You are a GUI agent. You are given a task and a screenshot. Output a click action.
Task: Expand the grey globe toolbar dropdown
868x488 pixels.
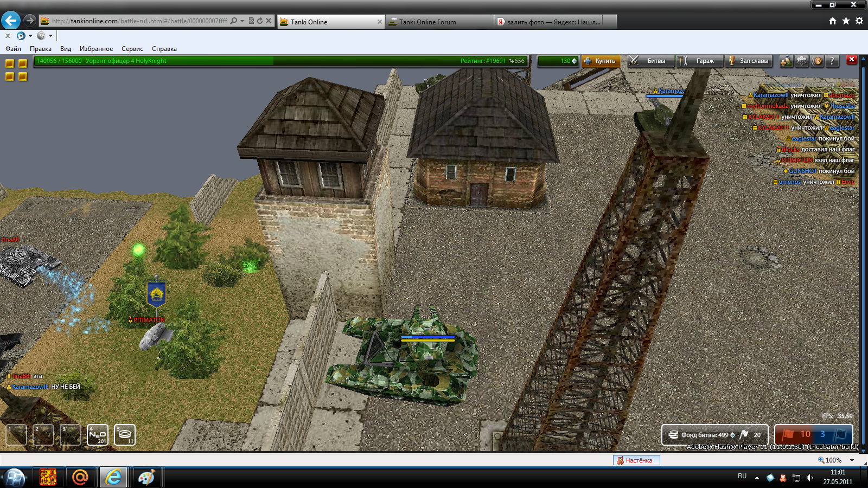[x=50, y=36]
